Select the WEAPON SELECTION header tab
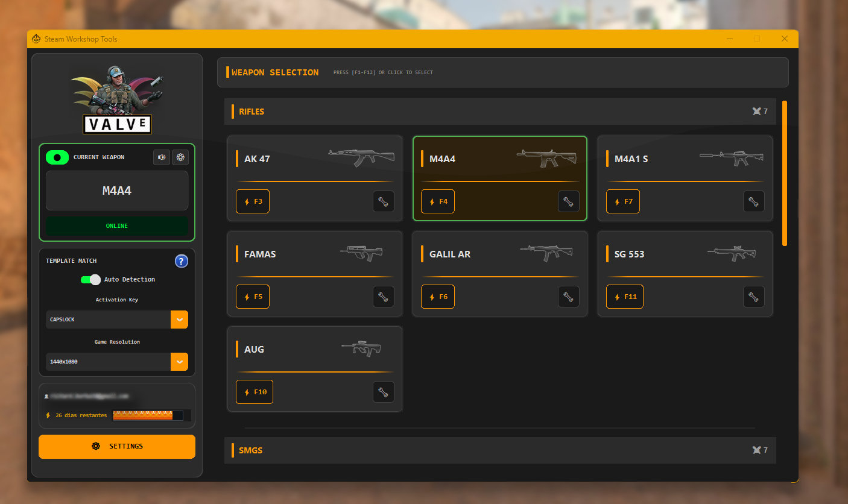 274,72
